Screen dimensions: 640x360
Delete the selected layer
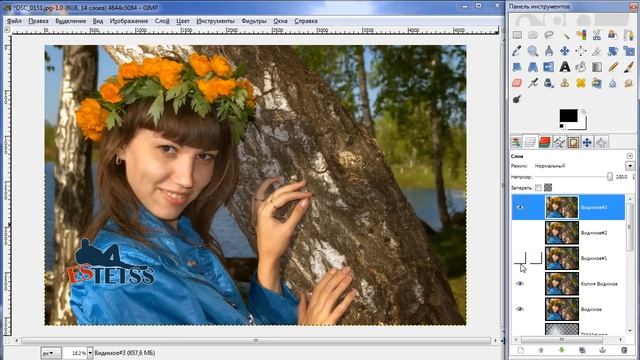[x=624, y=350]
